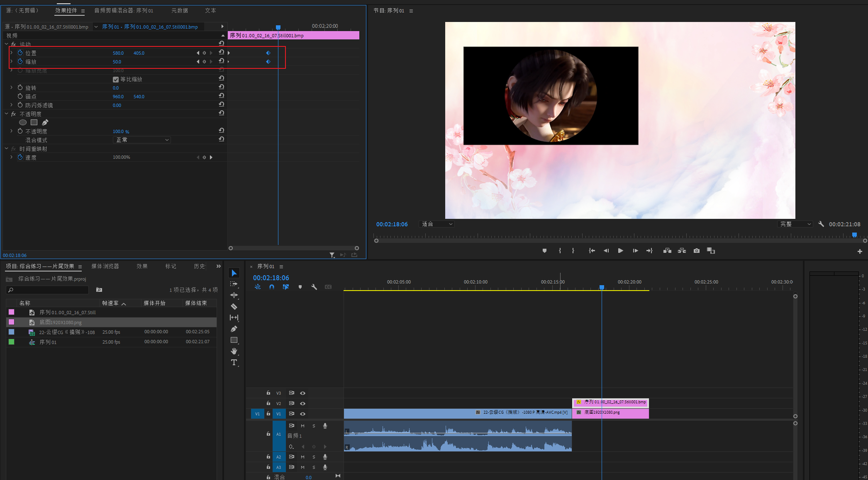Viewport: 868px width, 480px height.
Task: Select the Hand tool
Action: pos(234,351)
